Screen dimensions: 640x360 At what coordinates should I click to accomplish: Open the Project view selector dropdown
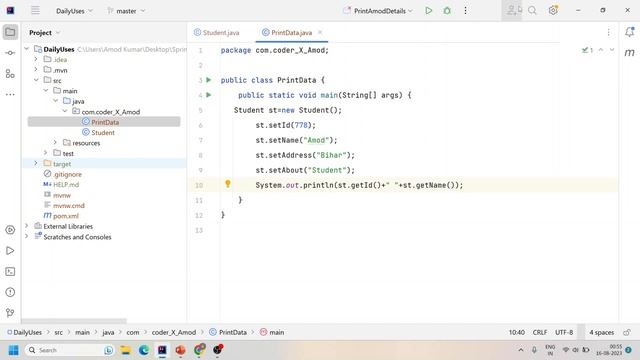pos(44,33)
